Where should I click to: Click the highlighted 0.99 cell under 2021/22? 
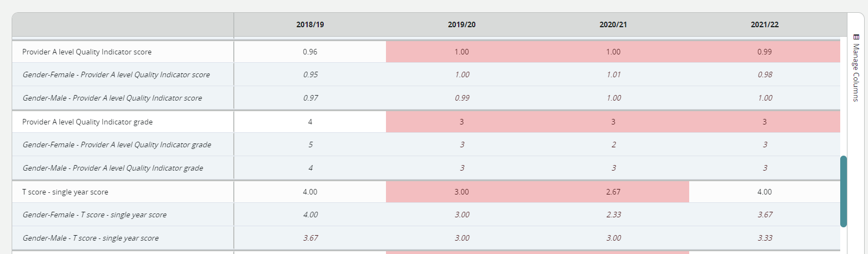tap(765, 52)
